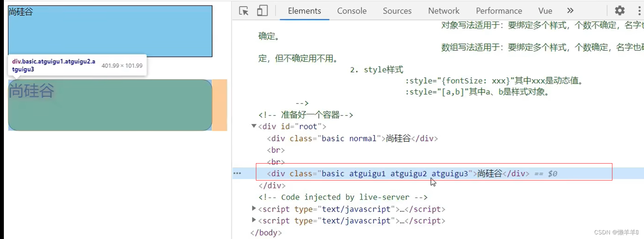Activate the inspect element picker icon
Screen dimensions: 644x239
(244, 11)
